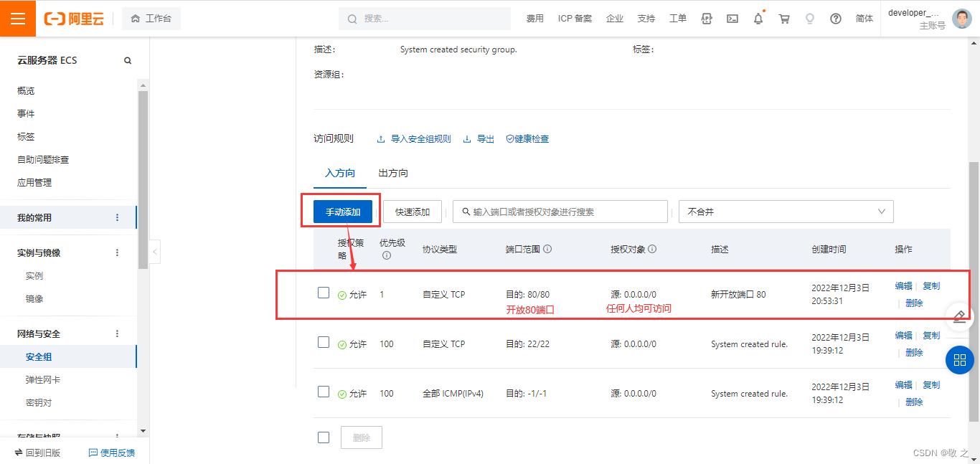Click the Alibaba Cloud logo
The width and height of the screenshot is (980, 464).
pos(74,19)
